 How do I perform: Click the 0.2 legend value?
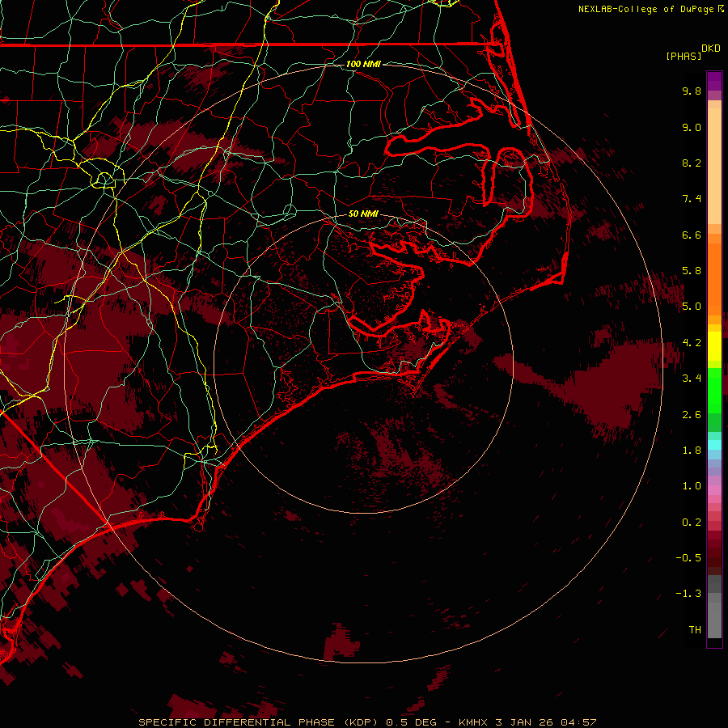[x=692, y=523]
